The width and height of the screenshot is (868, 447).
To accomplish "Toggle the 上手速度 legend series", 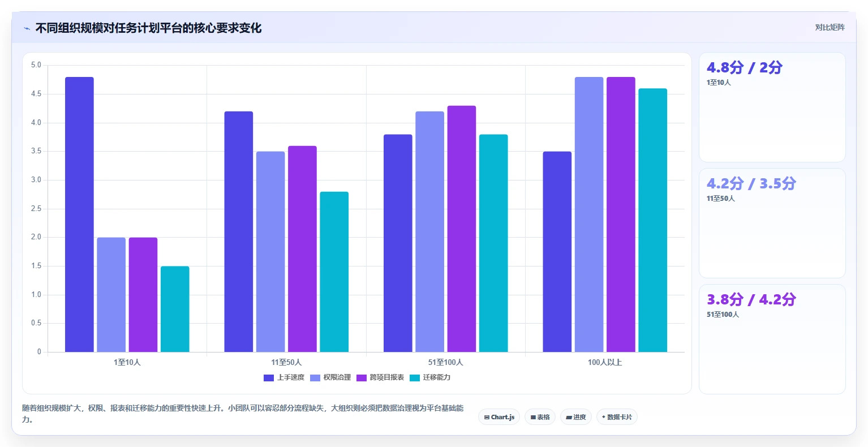I will click(x=284, y=377).
